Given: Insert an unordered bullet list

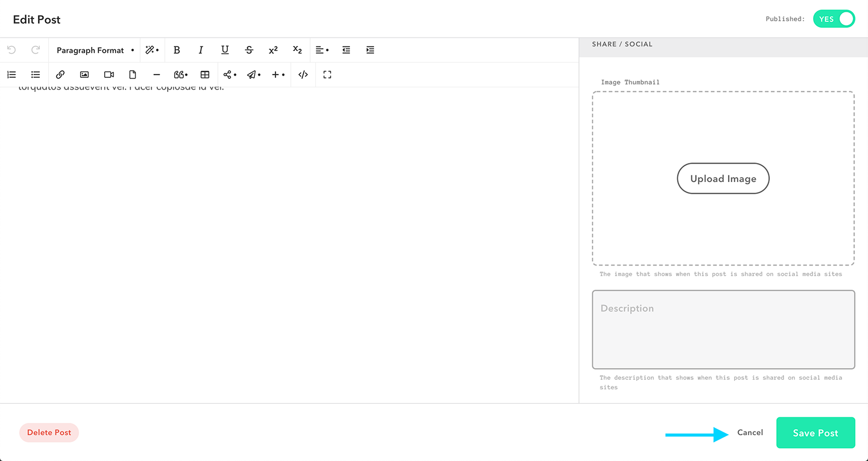Looking at the screenshot, I should [35, 74].
